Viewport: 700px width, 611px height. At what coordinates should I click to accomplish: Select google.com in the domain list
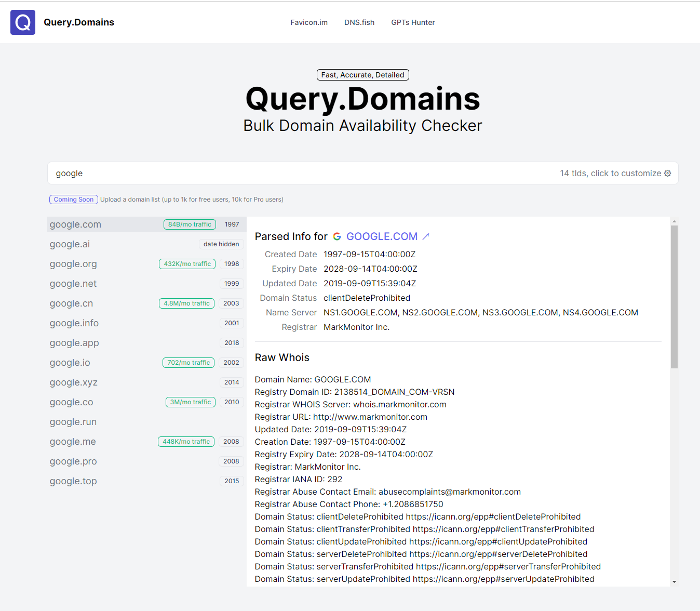tap(147, 224)
